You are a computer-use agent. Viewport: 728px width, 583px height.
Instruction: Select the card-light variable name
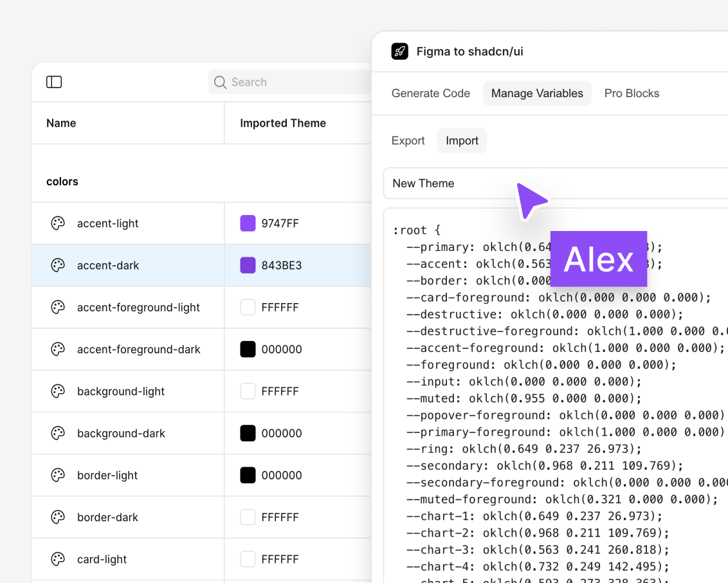(x=102, y=559)
